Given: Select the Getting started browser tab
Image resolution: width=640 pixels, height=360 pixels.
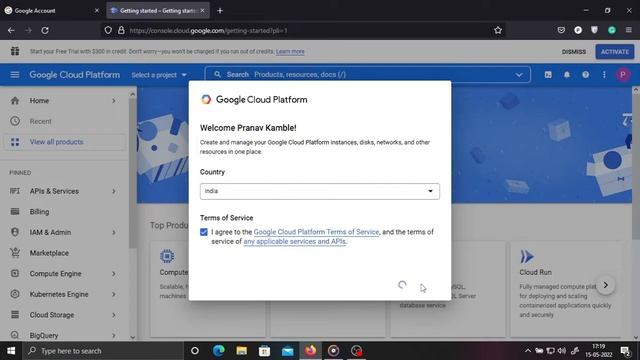Looking at the screenshot, I should point(158,11).
